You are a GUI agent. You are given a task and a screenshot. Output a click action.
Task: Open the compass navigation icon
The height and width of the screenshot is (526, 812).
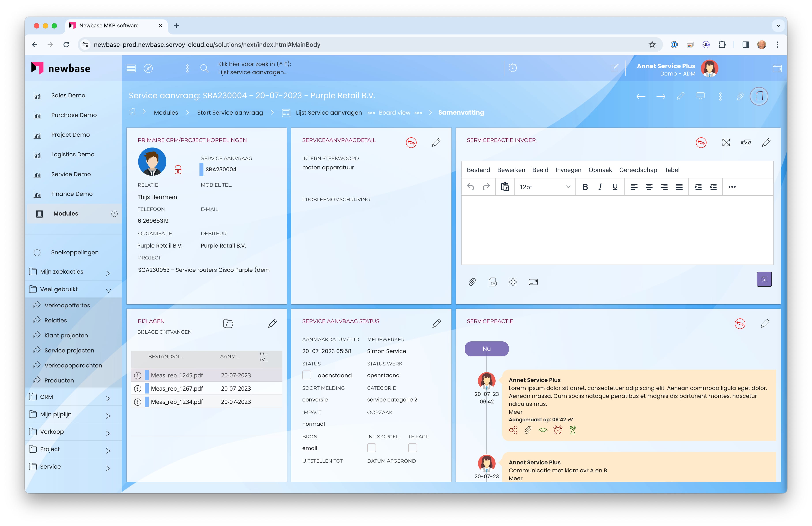[148, 68]
